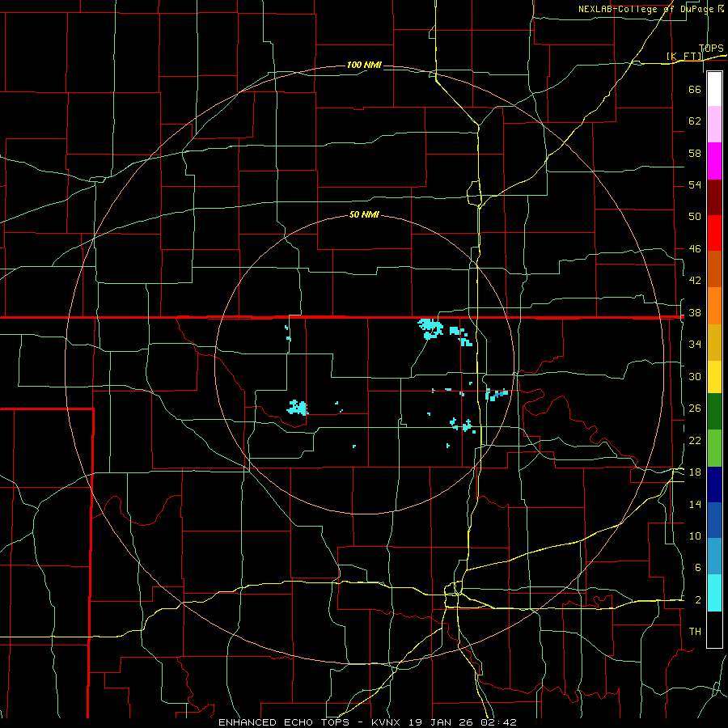
Task: Click the light pink 62 kft swatch
Action: 714,125
